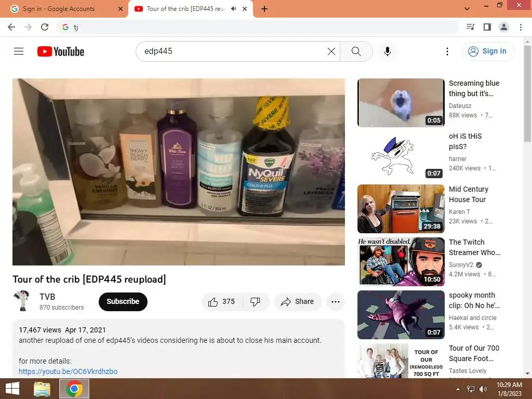Toggle Chrome side panel icon

click(x=487, y=27)
